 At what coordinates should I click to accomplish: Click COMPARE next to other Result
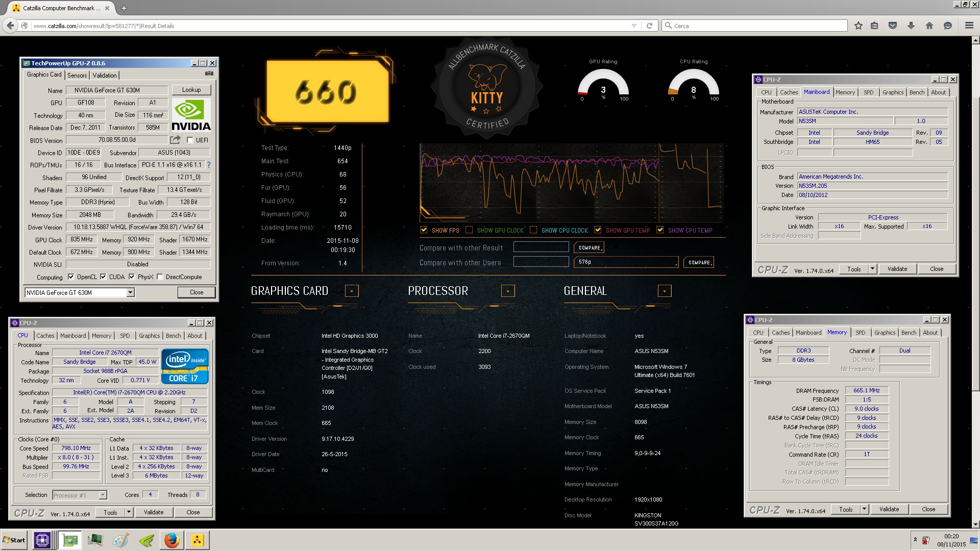(x=589, y=247)
